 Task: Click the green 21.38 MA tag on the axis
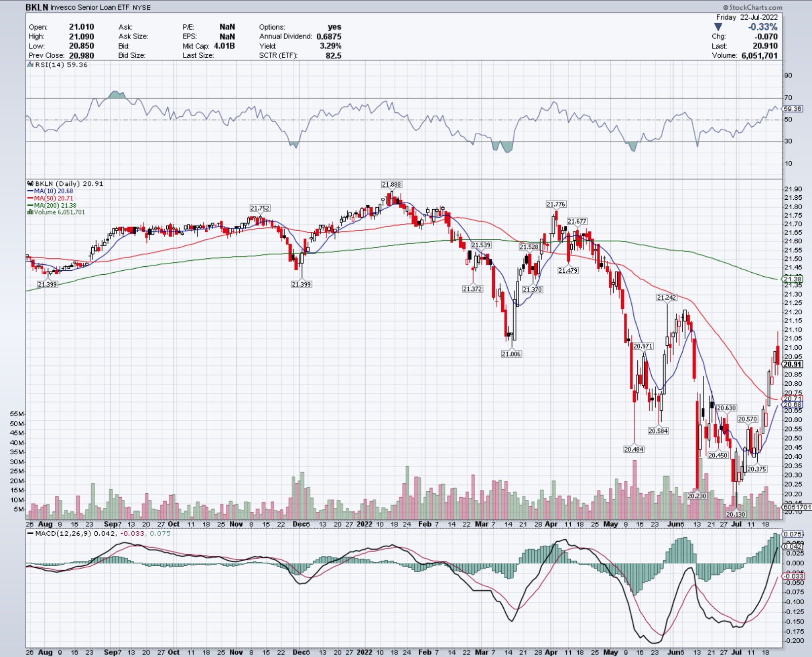point(793,279)
